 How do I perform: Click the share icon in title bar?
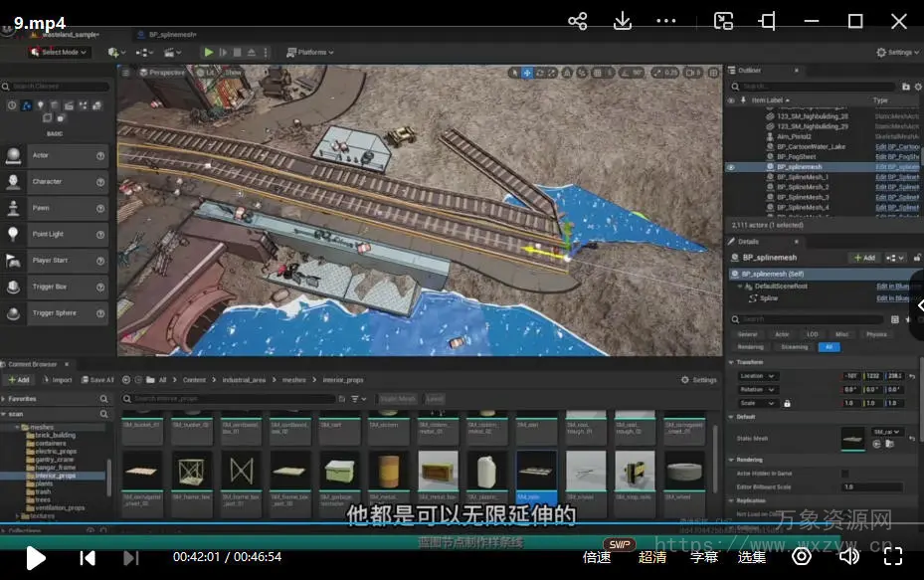point(577,21)
